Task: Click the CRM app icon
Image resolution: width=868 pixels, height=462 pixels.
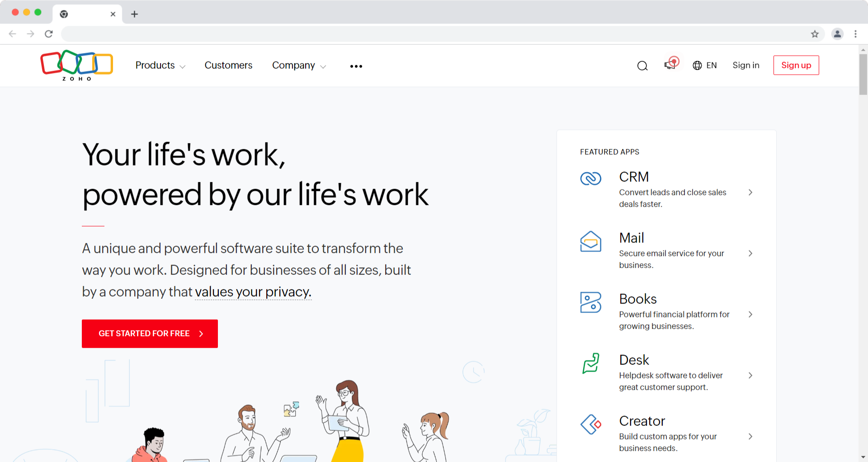Action: point(591,179)
